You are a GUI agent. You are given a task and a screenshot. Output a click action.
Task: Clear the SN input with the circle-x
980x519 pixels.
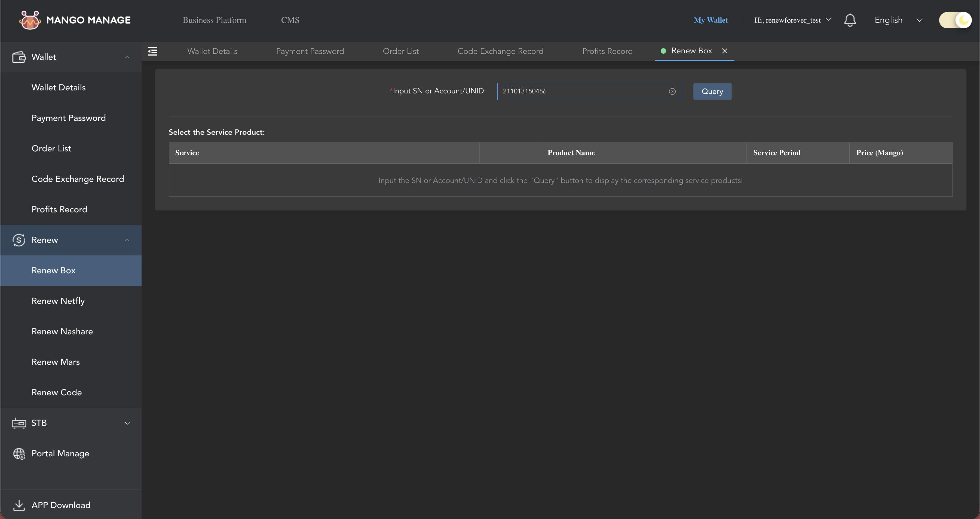pos(673,91)
